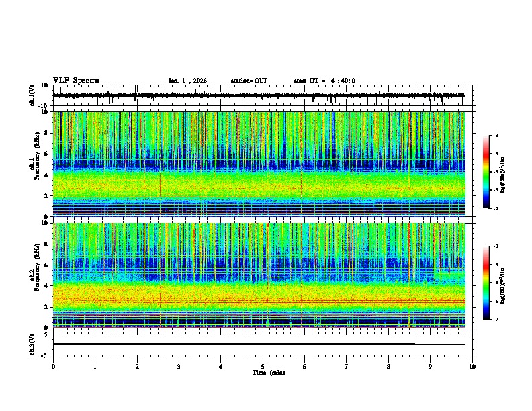Select the "station=OUI" header text
This screenshot has width=532, height=411.
pos(249,81)
